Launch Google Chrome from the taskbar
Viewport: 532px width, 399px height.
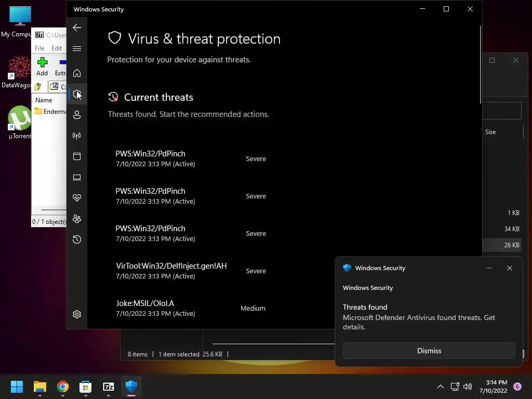click(x=63, y=387)
